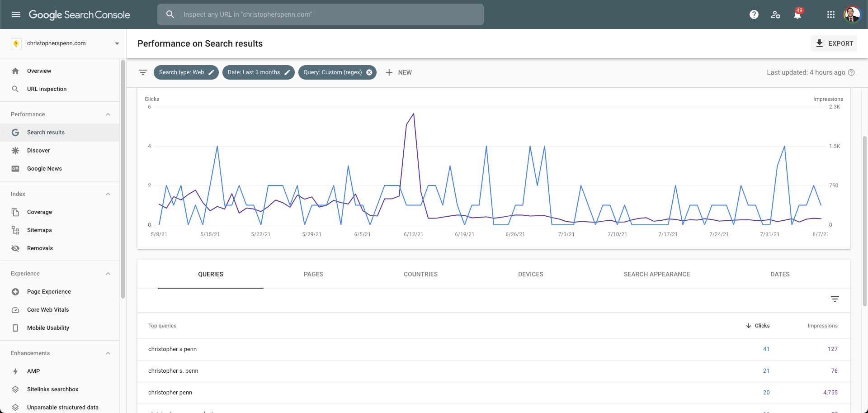Open notifications bell with 49 badge

pos(797,14)
